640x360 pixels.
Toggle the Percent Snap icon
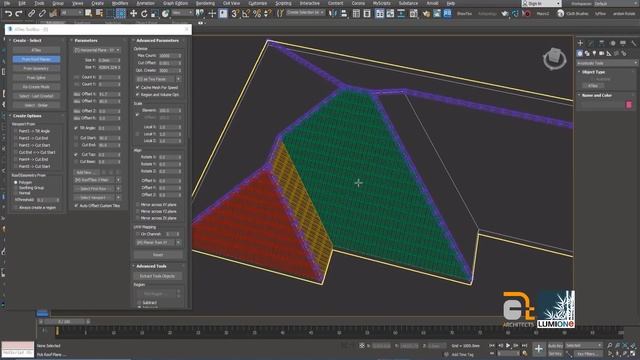tap(257, 13)
